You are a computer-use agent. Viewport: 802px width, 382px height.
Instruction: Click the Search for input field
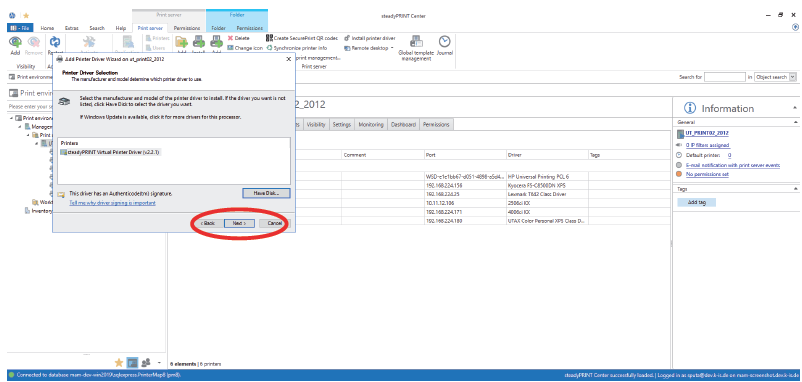click(725, 77)
